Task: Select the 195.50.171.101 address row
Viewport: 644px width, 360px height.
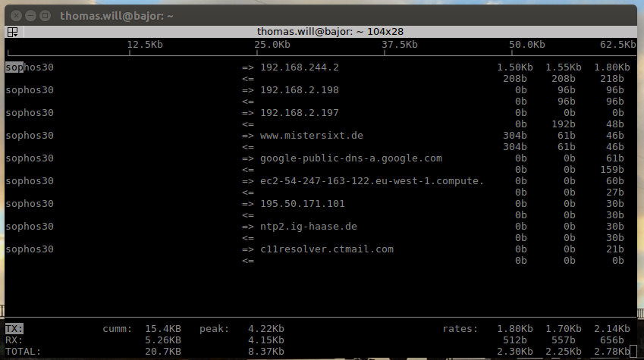Action: [x=302, y=204]
